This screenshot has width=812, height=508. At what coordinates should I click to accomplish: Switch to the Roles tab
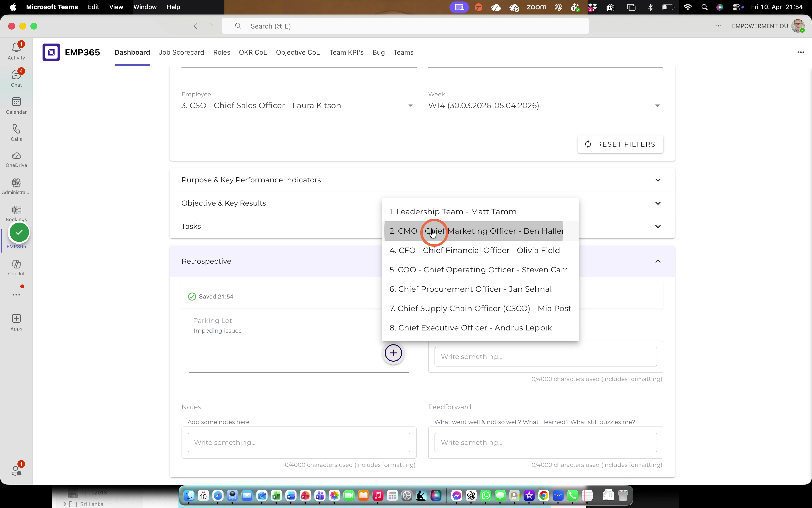click(x=221, y=52)
